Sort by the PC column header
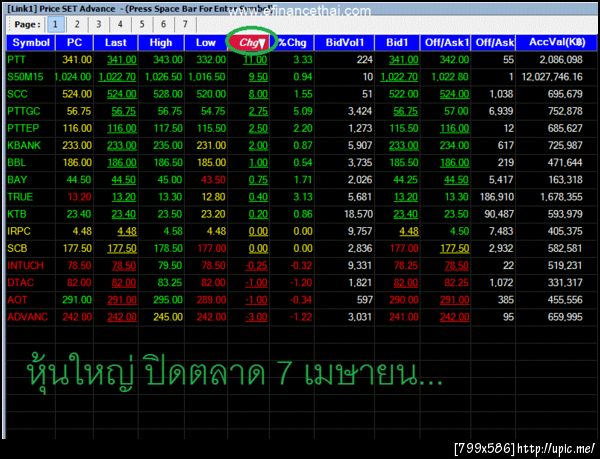600x459 pixels. [x=74, y=42]
